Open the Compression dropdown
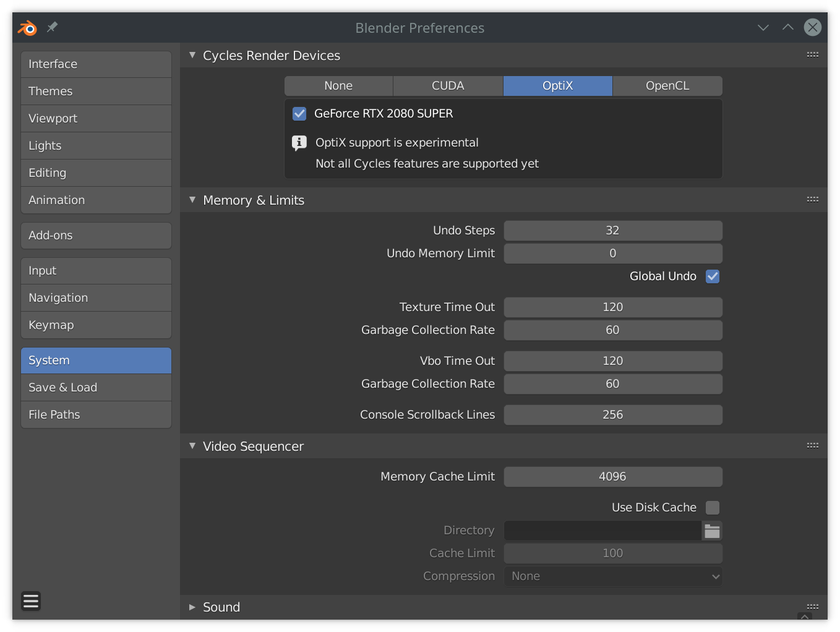Viewport: 840px width, 632px height. pyautogui.click(x=613, y=576)
